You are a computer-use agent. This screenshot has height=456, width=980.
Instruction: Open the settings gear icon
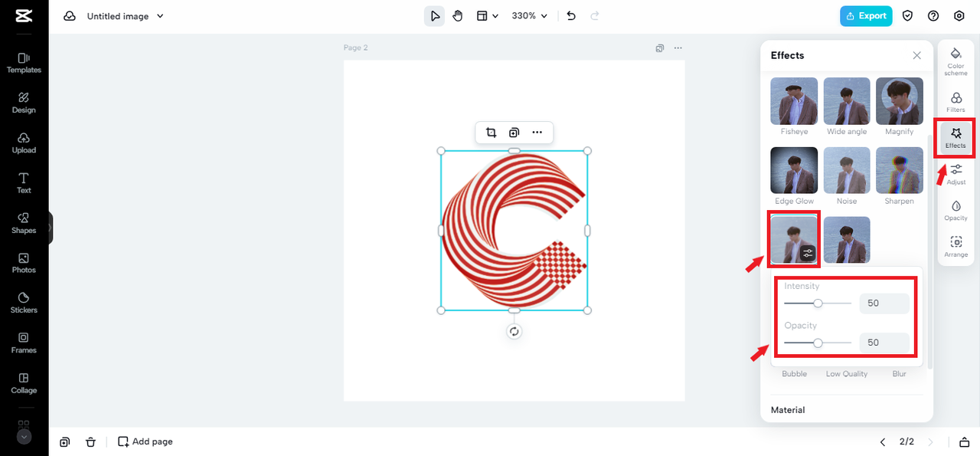(x=959, y=16)
